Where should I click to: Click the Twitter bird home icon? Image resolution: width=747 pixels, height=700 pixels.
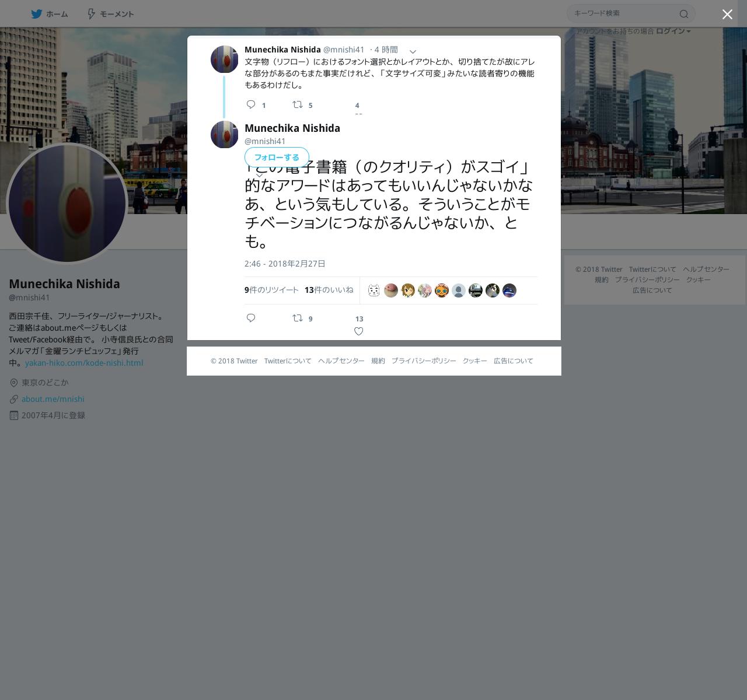tap(37, 14)
